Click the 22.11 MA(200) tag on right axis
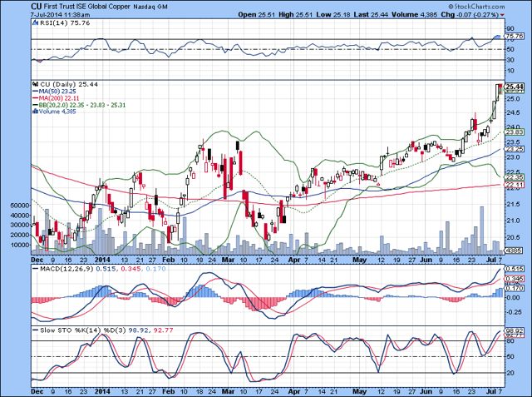Screen dimensions: 532x397 pyautogui.click(x=515, y=185)
